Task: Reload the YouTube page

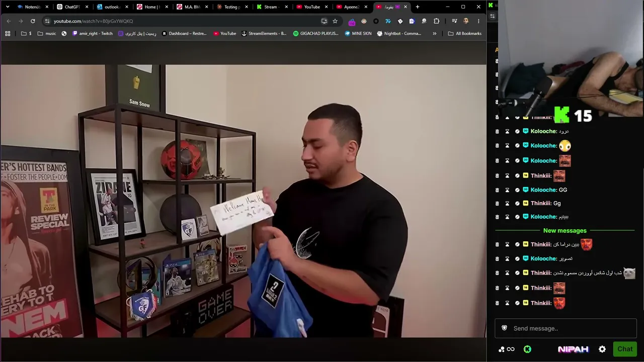Action: [x=33, y=21]
